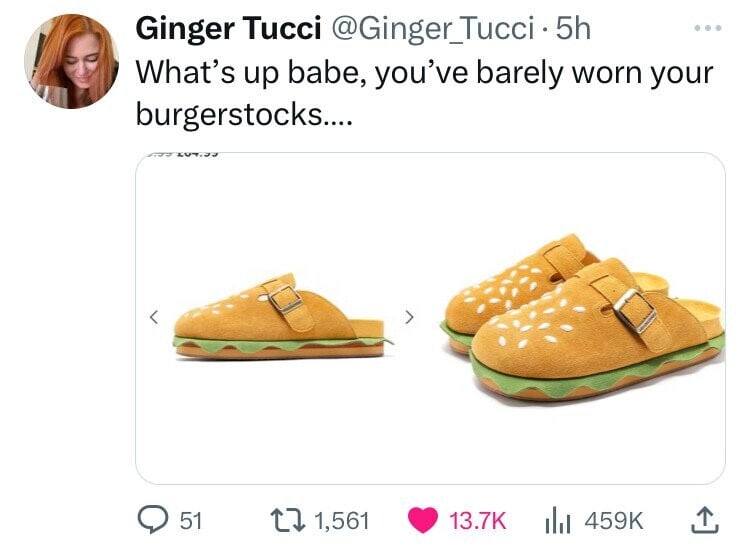Viewport: 750px width, 548px height.
Task: Click the reply speech bubble icon
Action: [153, 520]
